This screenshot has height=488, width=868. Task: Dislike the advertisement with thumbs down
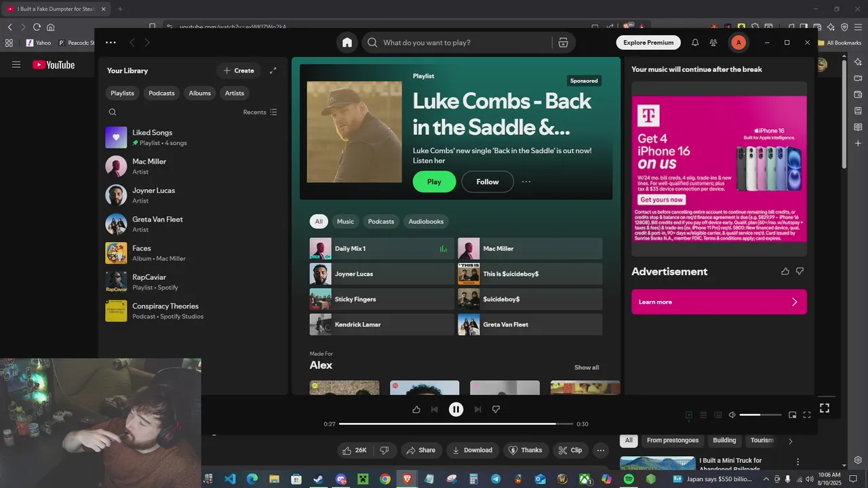(800, 271)
